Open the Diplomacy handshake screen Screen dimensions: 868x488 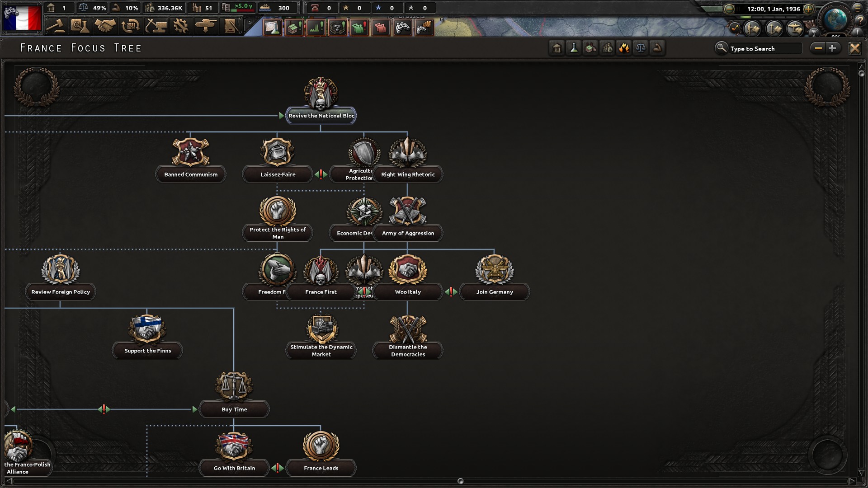coord(105,26)
